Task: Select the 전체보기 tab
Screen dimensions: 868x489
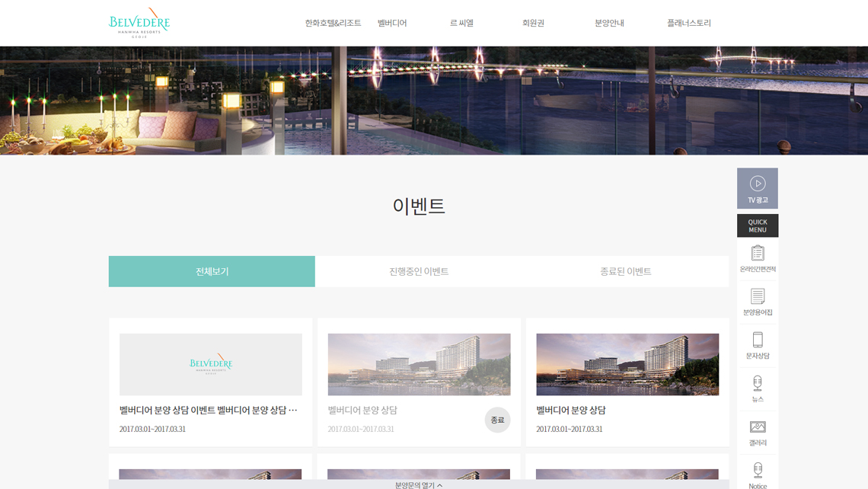Action: (212, 271)
